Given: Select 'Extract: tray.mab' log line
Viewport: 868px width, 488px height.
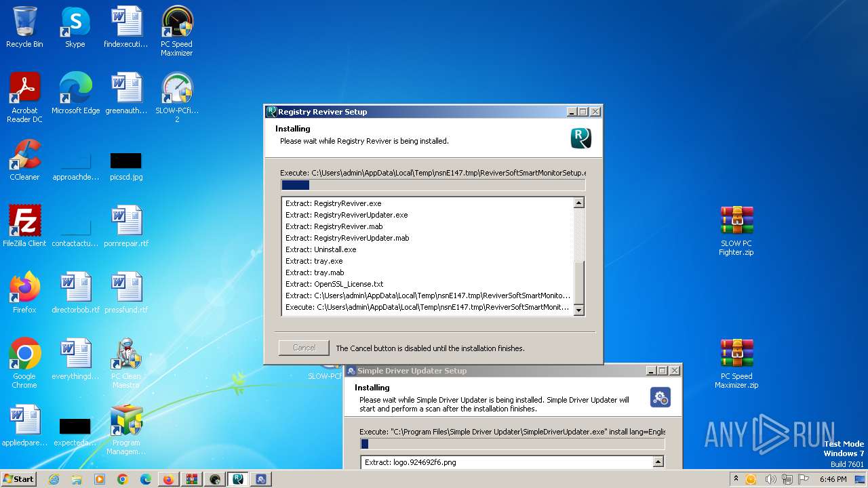Looking at the screenshot, I should [315, 272].
